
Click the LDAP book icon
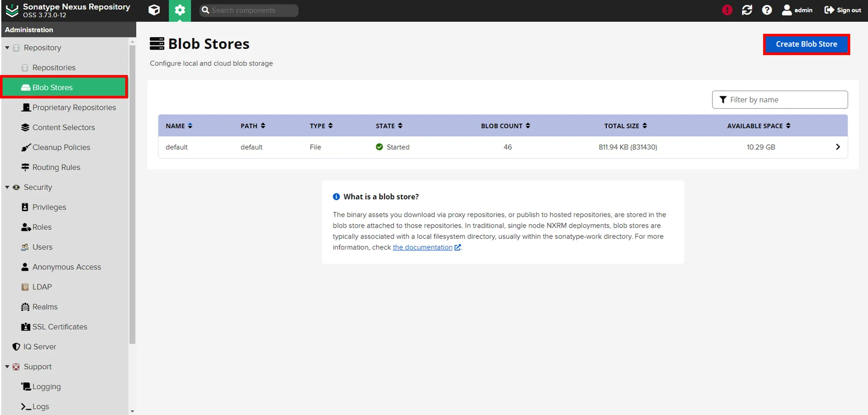point(25,287)
